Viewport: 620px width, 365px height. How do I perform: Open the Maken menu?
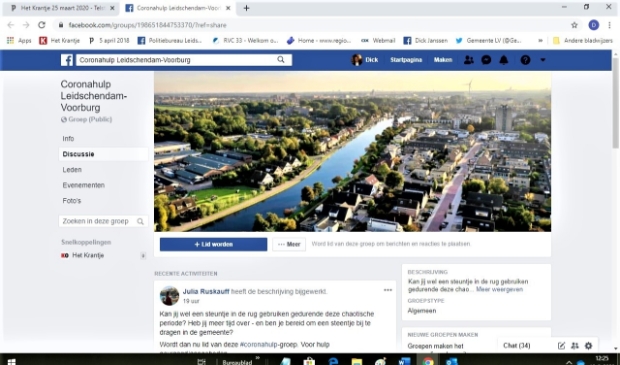[x=443, y=60]
